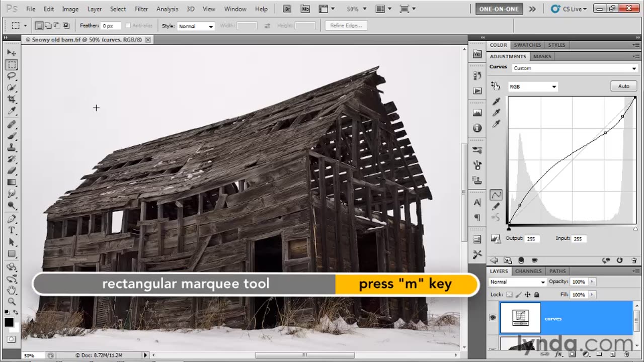Open the zoom level dropdown showing 50%

(x=356, y=9)
